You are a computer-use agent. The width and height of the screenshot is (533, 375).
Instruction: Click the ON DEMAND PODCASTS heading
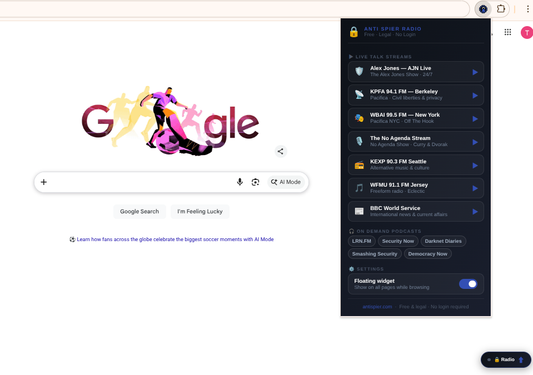pyautogui.click(x=389, y=231)
